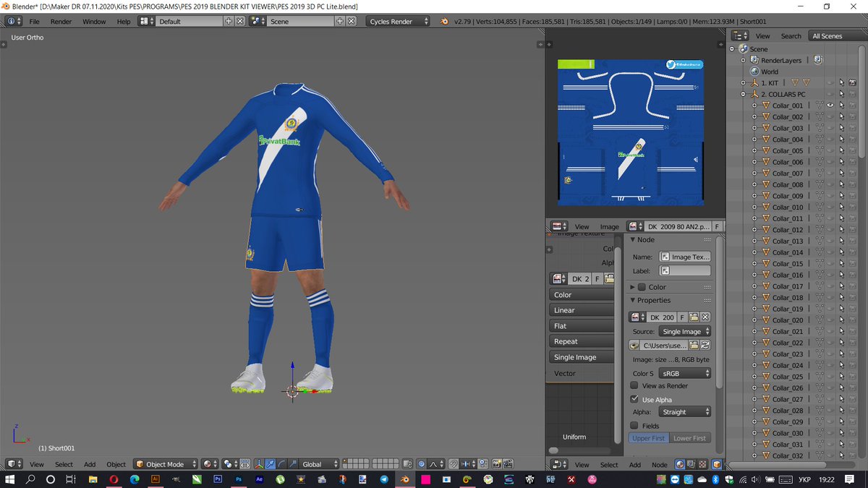Select the scale manipulator icon

[x=293, y=464]
